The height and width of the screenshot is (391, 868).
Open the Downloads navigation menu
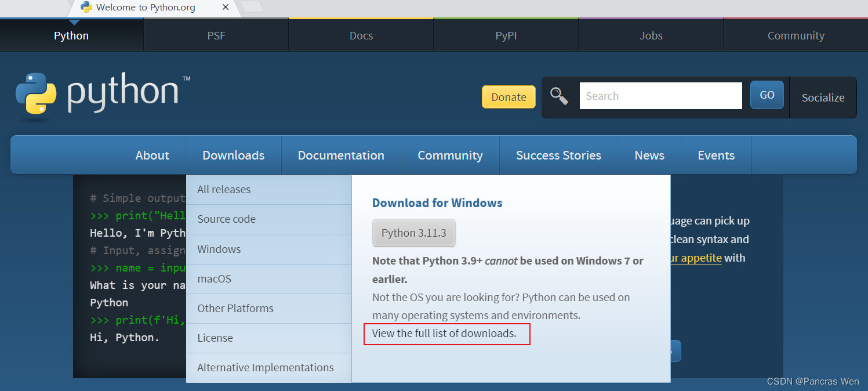click(x=234, y=155)
